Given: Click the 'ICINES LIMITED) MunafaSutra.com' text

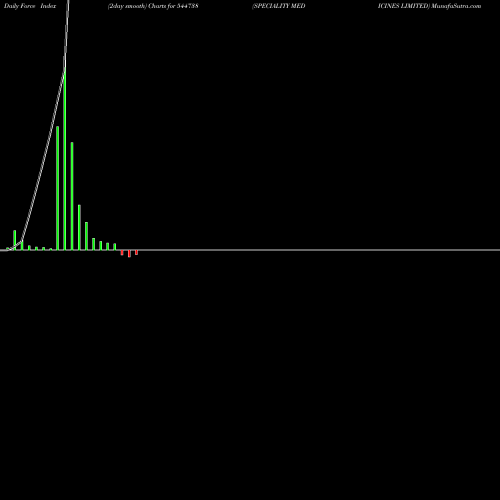Looking at the screenshot, I should [429, 6].
